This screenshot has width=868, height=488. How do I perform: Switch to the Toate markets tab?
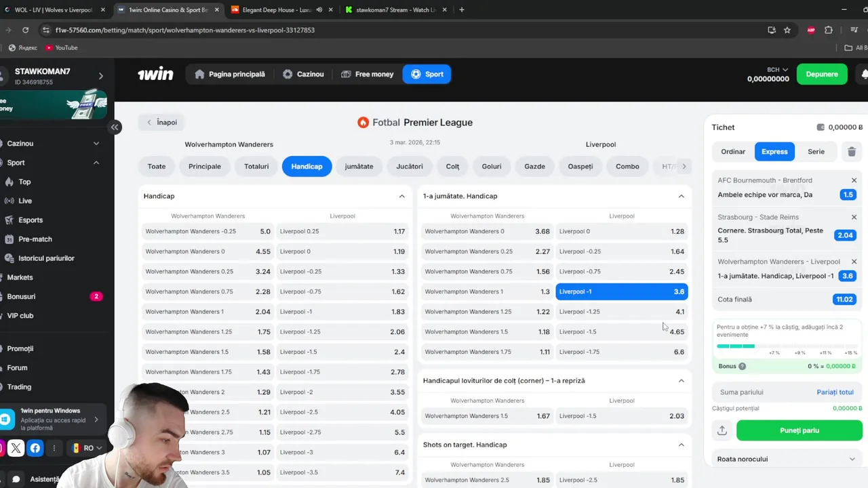tap(157, 166)
